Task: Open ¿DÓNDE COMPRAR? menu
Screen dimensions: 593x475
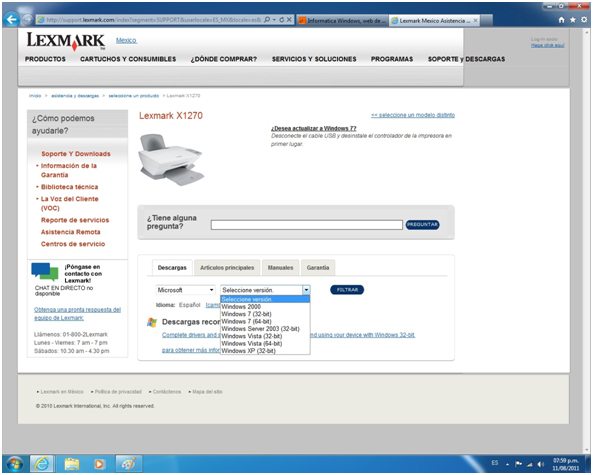Action: point(224,59)
